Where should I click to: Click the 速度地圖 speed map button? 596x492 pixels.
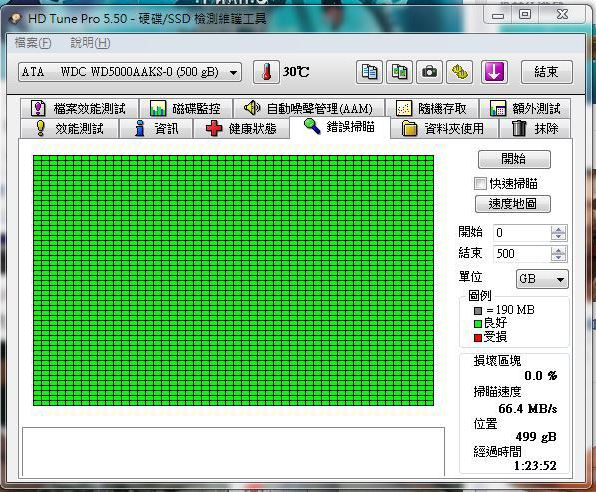[x=513, y=204]
